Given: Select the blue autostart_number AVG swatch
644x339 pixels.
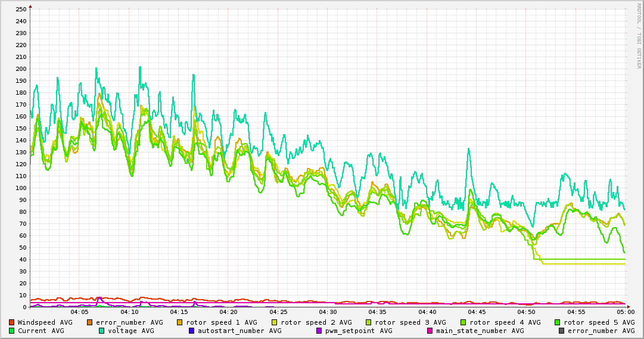Looking at the screenshot, I should click(x=192, y=331).
